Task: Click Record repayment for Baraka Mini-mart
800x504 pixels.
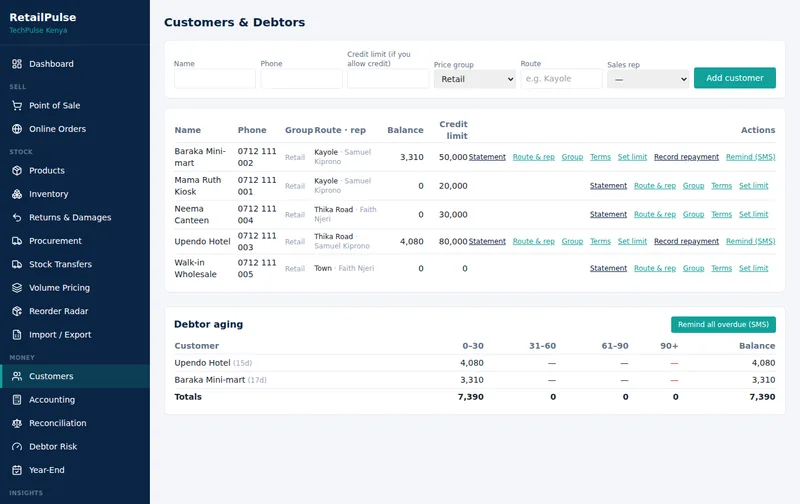Action: coord(686,157)
